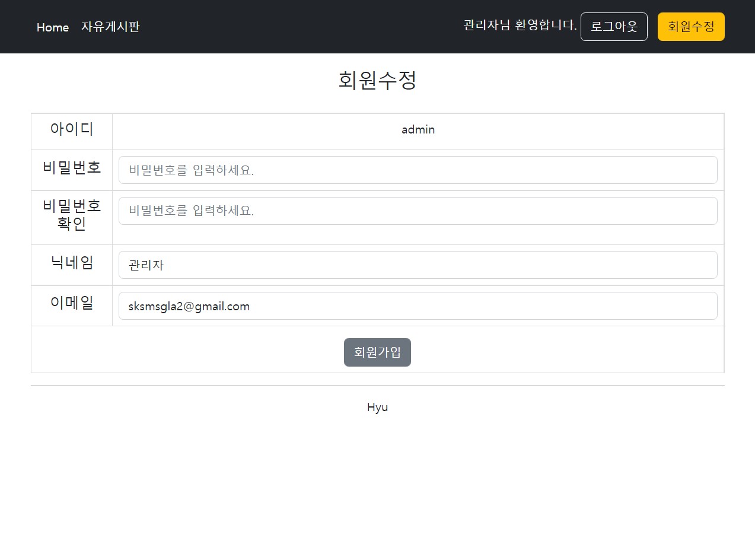
Task: Click the 닉네임 row label
Action: 71,263
